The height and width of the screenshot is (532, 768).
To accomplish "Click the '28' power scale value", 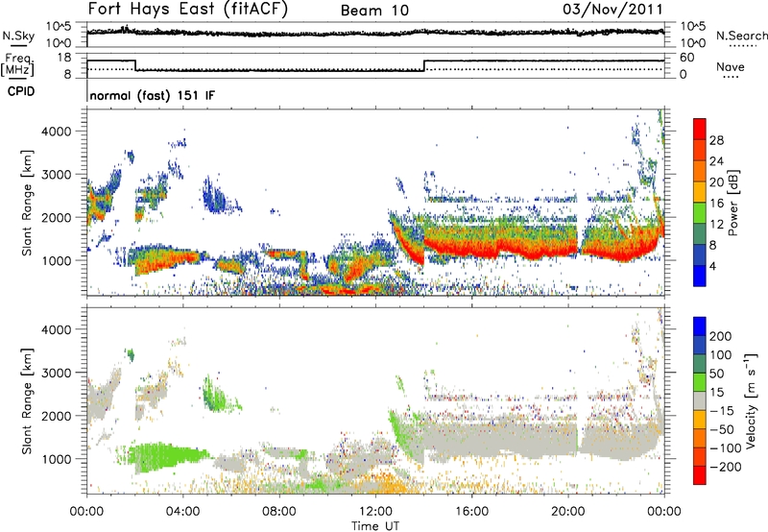I will 716,140.
